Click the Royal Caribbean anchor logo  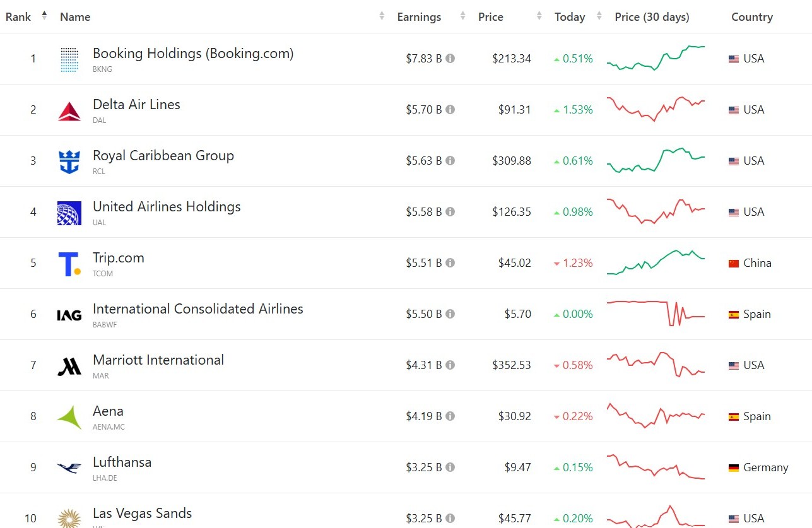69,162
